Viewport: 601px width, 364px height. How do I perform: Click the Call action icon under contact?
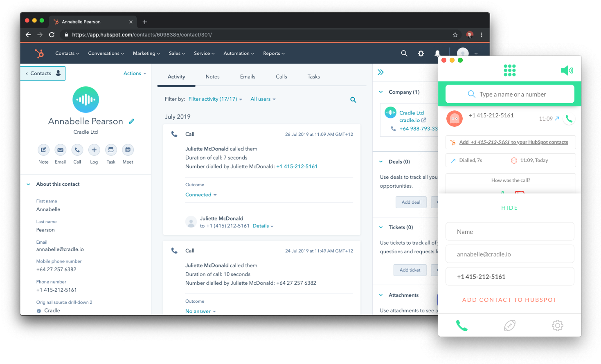pos(77,150)
